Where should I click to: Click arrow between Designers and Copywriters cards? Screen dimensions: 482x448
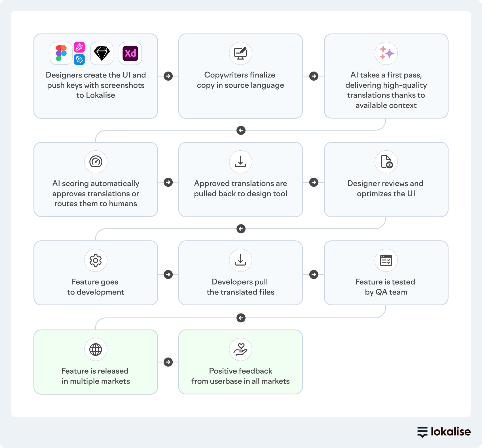168,76
